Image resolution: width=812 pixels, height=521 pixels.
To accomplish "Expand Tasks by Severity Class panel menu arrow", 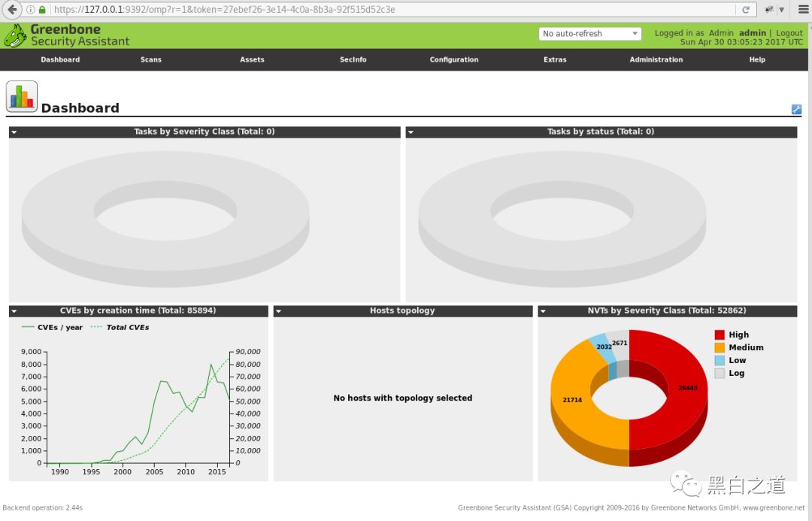I will point(14,132).
